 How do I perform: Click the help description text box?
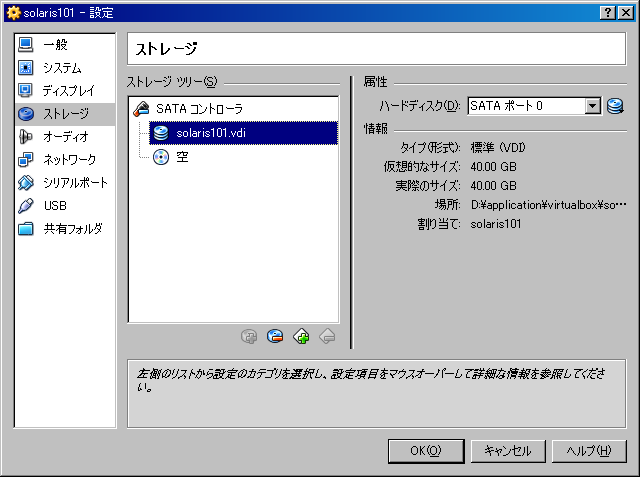pos(376,394)
